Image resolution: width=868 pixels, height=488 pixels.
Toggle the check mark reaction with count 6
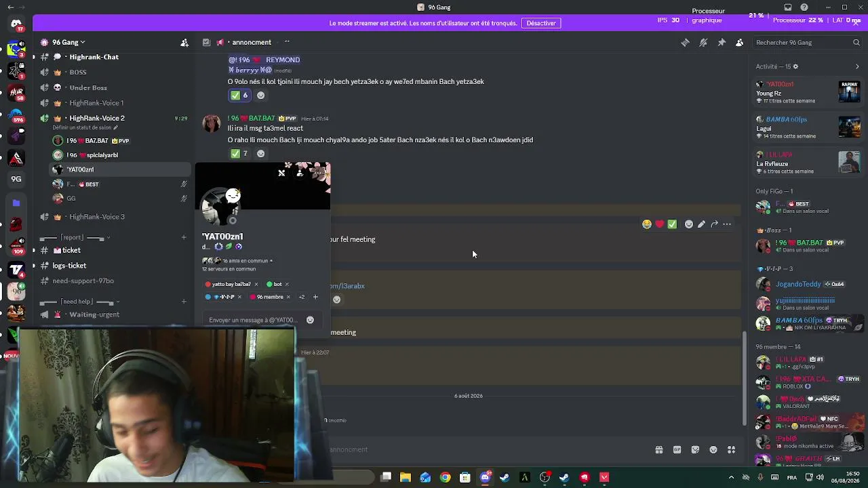[x=239, y=96]
